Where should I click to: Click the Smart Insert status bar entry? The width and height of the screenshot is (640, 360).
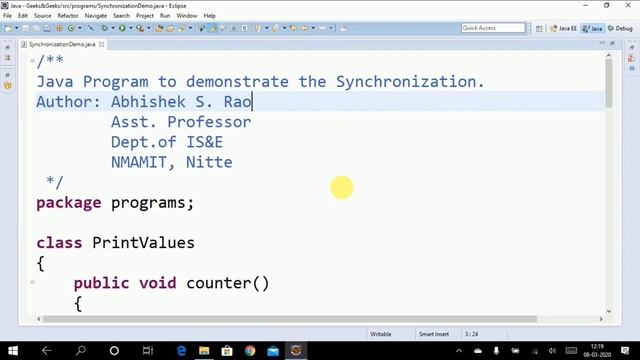point(434,334)
